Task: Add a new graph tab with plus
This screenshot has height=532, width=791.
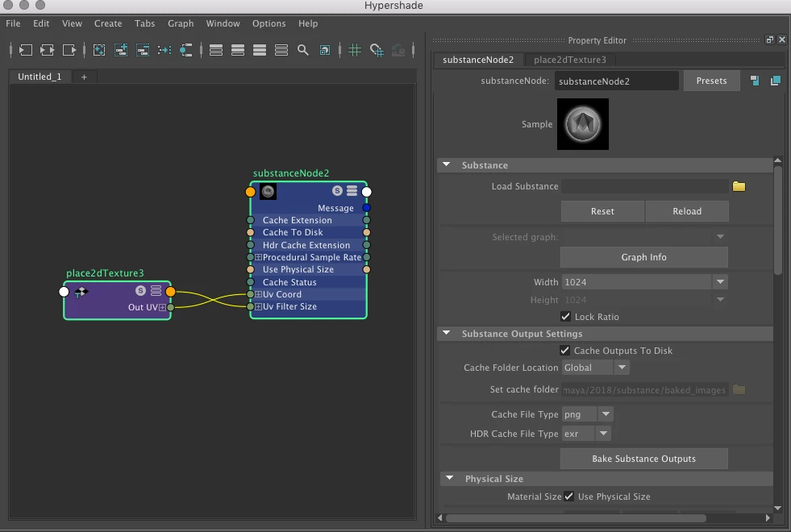Action: 84,77
